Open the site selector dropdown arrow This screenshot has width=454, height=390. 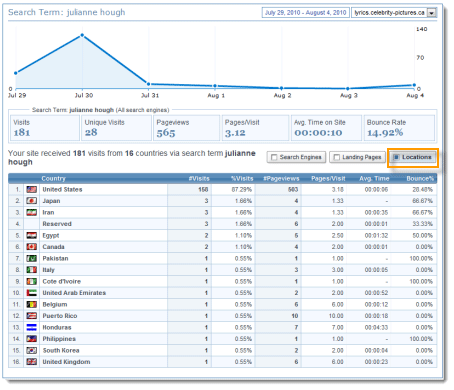(x=432, y=13)
